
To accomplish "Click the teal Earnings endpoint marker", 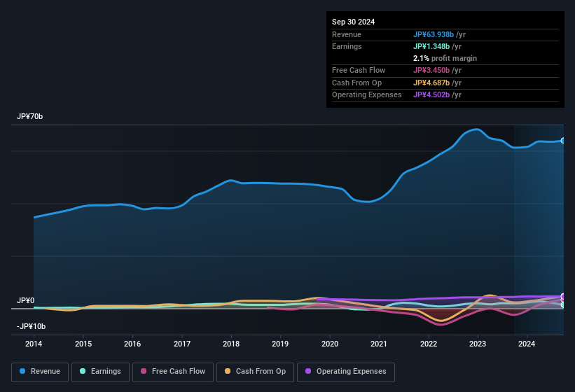I will [563, 304].
